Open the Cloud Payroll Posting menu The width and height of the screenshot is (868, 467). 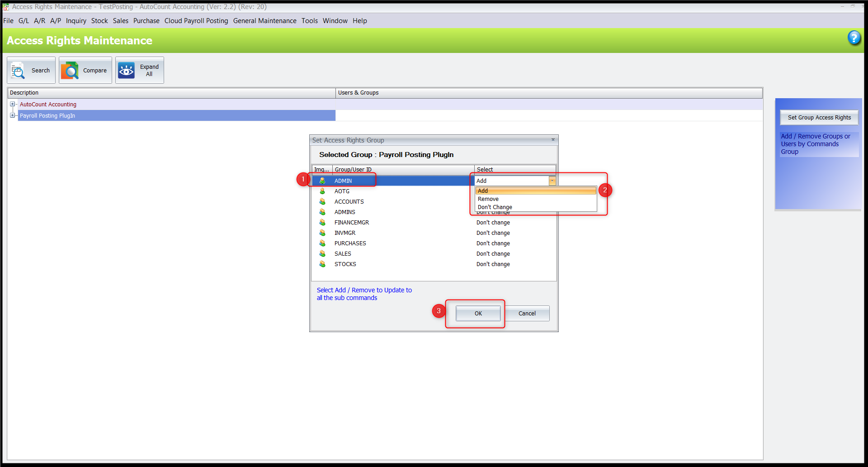[196, 21]
